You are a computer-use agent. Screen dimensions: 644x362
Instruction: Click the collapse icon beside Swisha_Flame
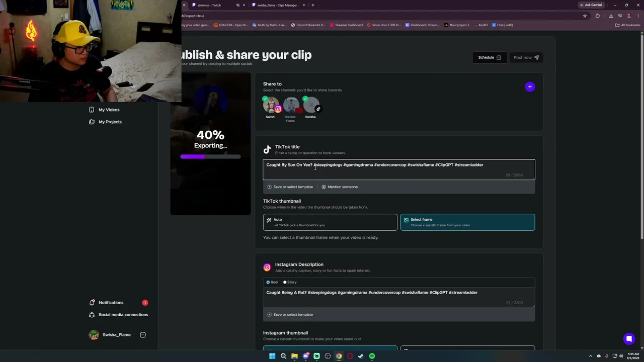143,335
